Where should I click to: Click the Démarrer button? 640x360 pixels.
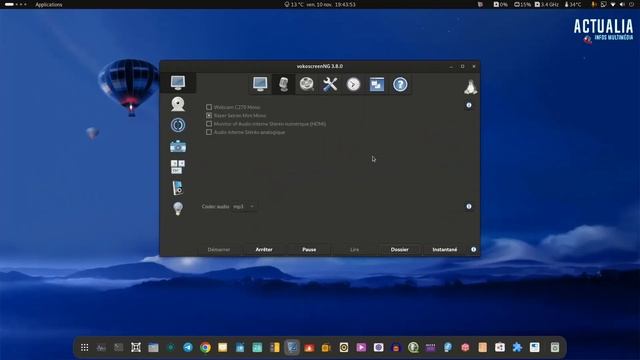point(219,249)
